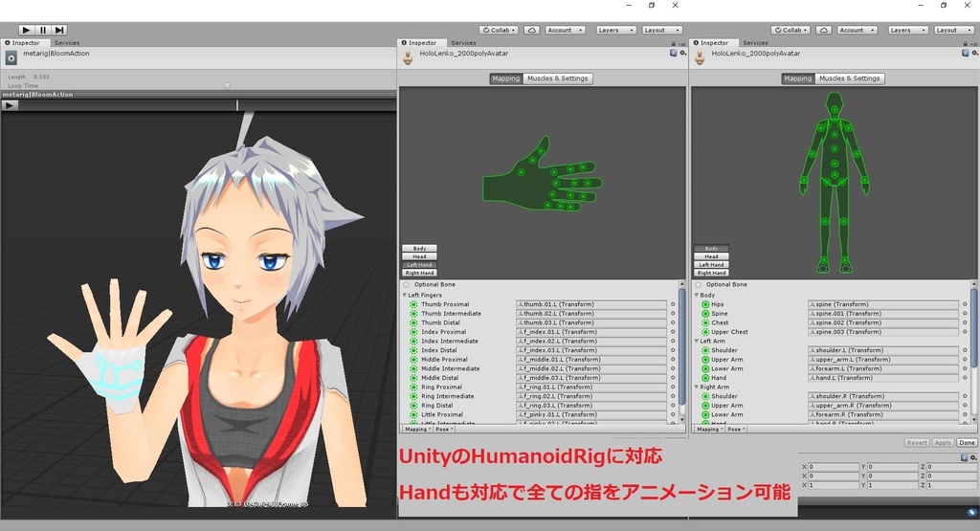980x531 pixels.
Task: Click the avatar icon in middle Inspector header
Action: [x=408, y=58]
